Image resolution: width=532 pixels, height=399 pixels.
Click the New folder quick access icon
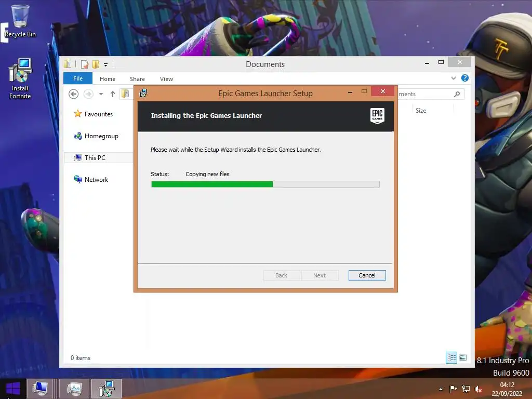coord(96,64)
